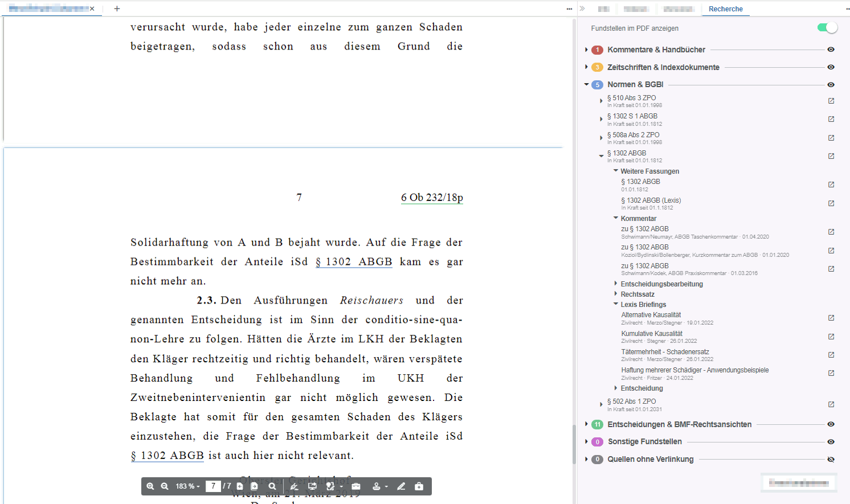Open Tätermehrheit - Schadenersatz briefing
Screen dimensions: 850x504
click(x=665, y=352)
